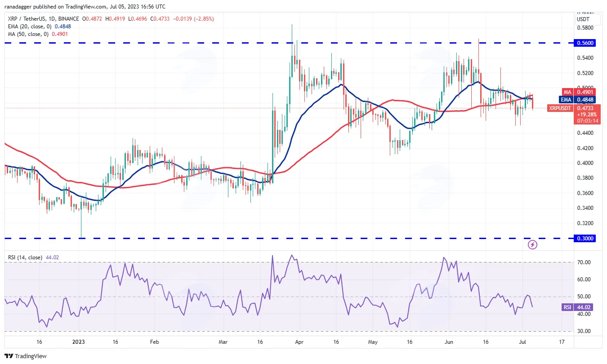Click the 0.4200 price axis label
Viewport: 607px width, 364px height.
[x=584, y=148]
